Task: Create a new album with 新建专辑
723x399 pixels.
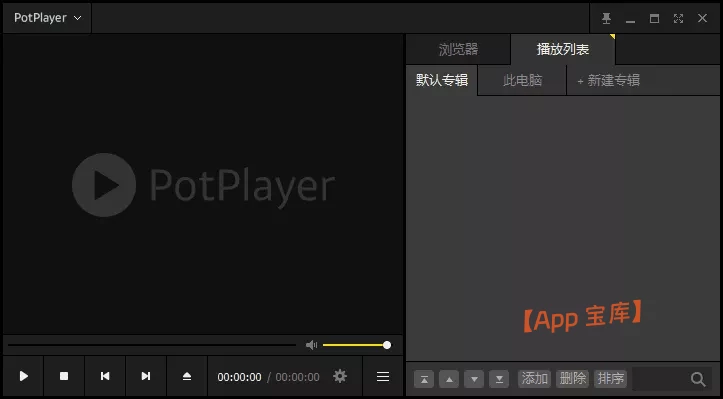Action: coord(608,80)
